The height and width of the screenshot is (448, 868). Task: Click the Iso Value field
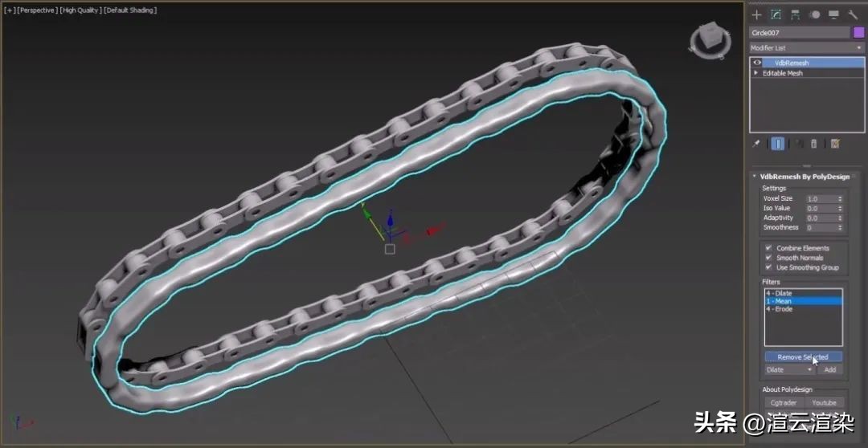point(821,209)
